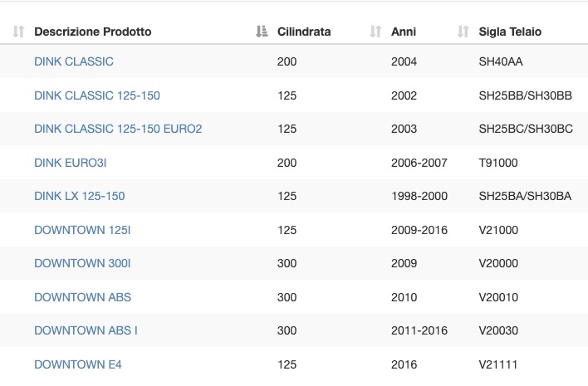588x386 pixels.
Task: Click displacement 125 in DOWNTOWN E4 row
Action: (x=287, y=364)
